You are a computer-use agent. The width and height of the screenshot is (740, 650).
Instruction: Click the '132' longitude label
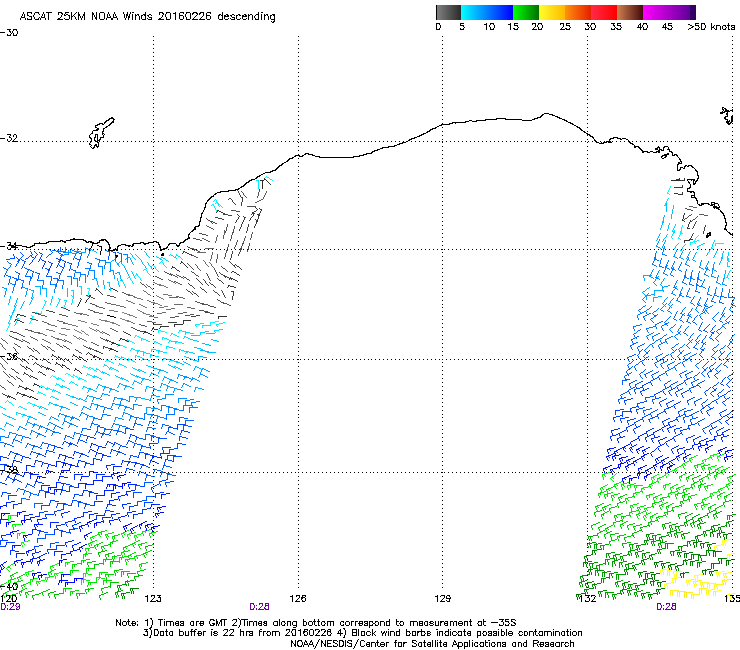(x=587, y=599)
